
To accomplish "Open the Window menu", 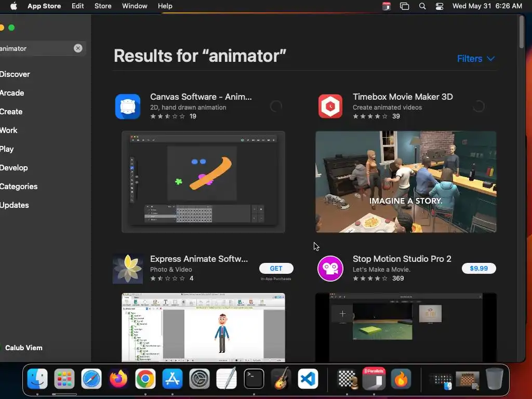I will pyautogui.click(x=135, y=6).
